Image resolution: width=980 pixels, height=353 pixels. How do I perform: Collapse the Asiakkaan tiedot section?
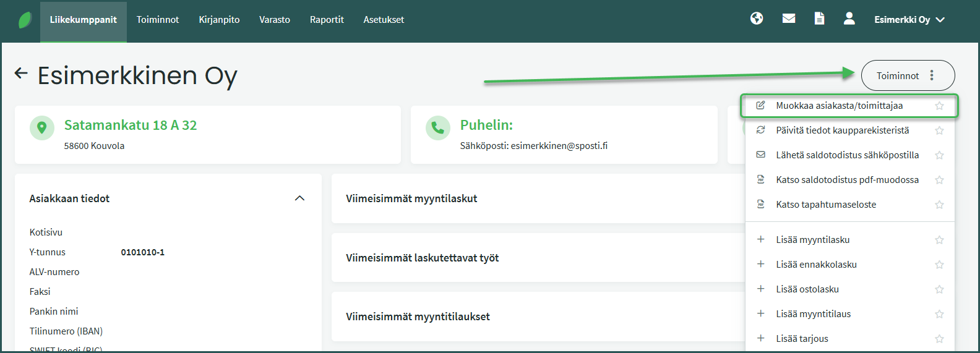299,198
